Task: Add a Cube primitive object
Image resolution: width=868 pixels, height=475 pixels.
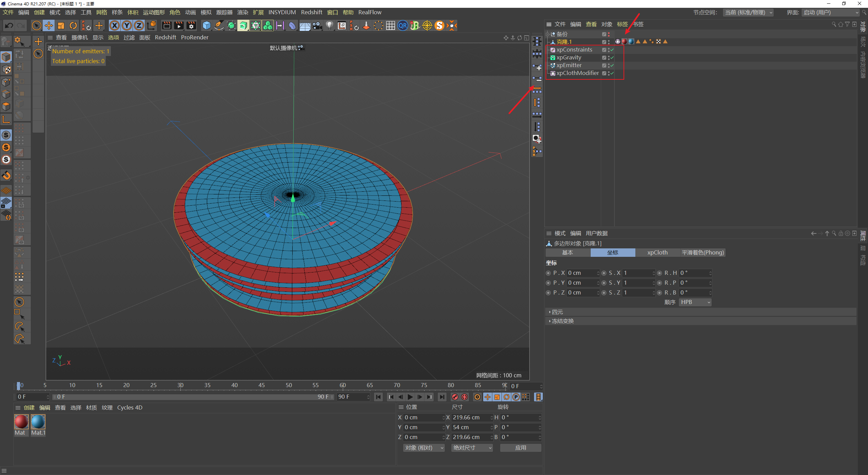Action: point(206,25)
